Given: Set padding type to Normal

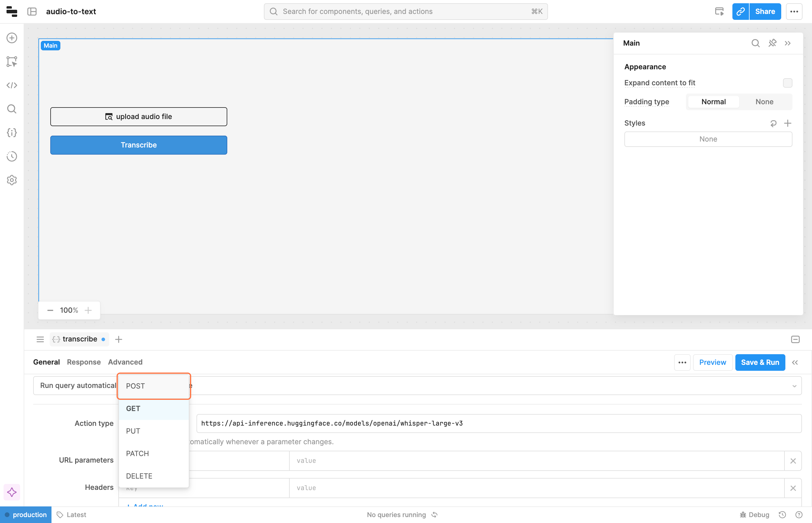Looking at the screenshot, I should 713,102.
